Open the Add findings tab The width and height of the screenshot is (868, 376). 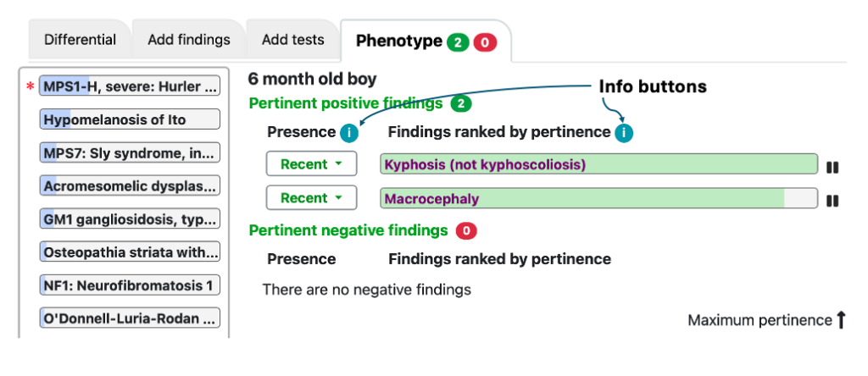pos(189,40)
